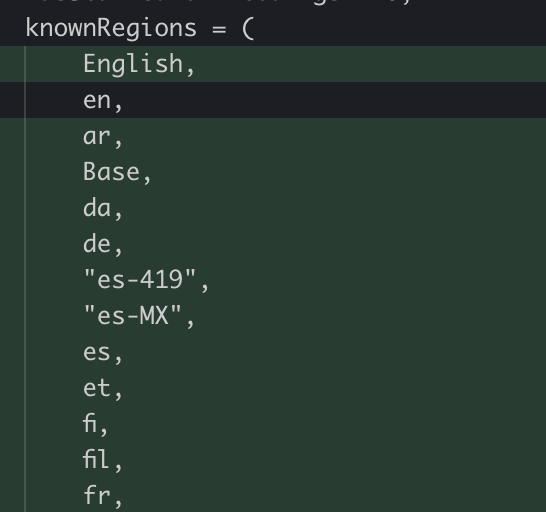Click the de region code
The width and height of the screenshot is (546, 512).
click(x=97, y=243)
